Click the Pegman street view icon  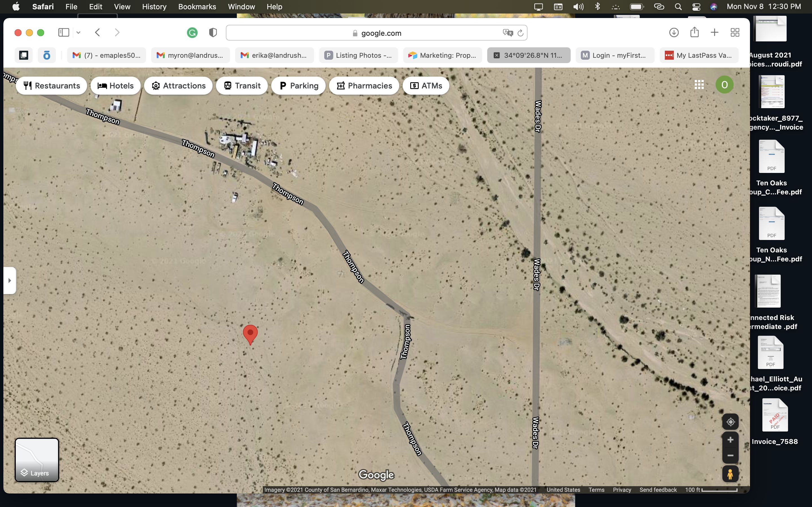tap(730, 473)
